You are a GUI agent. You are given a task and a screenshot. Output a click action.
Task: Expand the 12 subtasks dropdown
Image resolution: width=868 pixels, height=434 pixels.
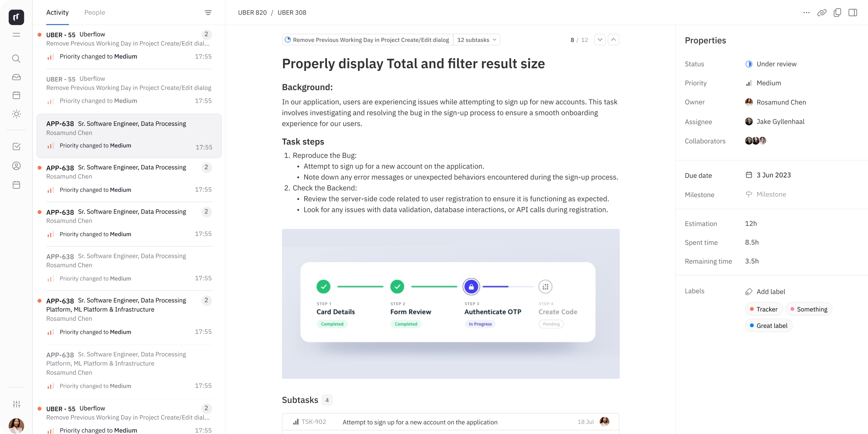(x=476, y=40)
